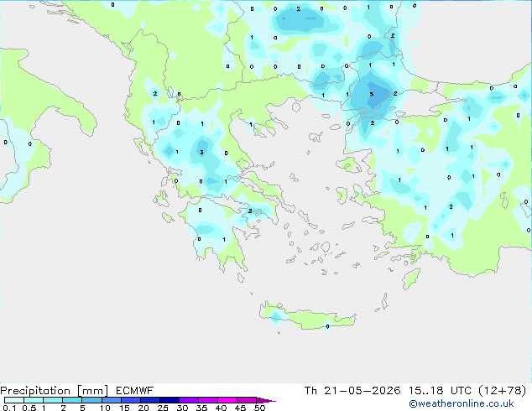Click the '35' legend scale label
The height and width of the screenshot is (411, 532).
tap(201, 408)
